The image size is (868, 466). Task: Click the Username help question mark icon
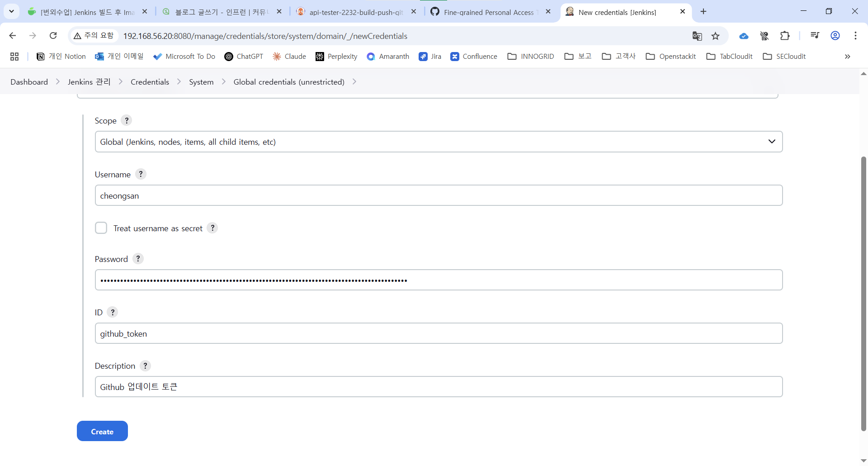(141, 174)
